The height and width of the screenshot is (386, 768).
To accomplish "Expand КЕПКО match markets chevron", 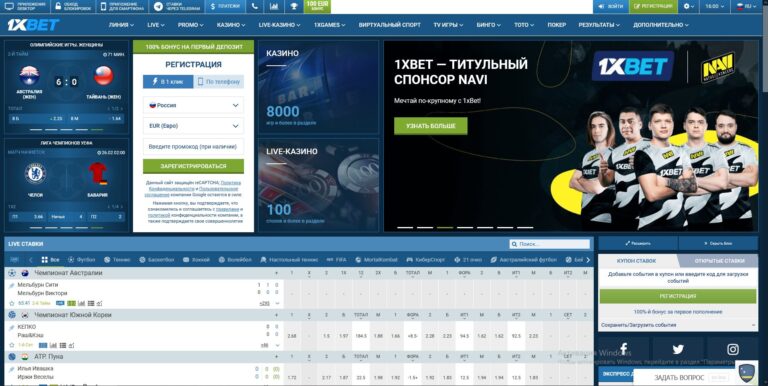I will click(277, 345).
